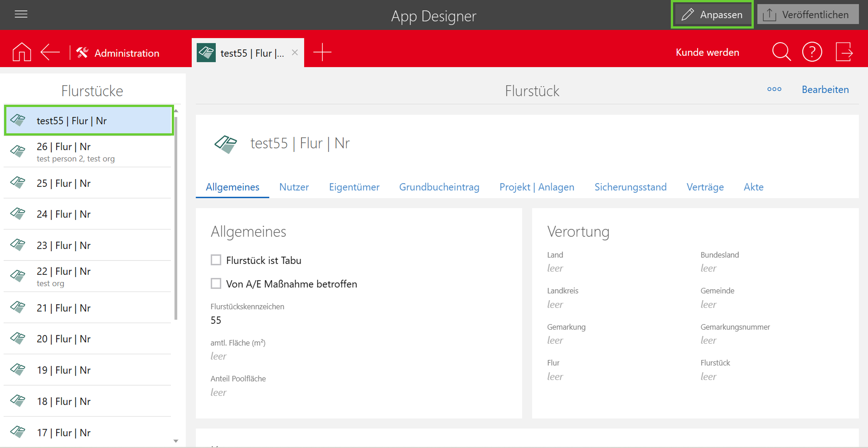Go to the home screen icon
This screenshot has width=868, height=448.
coord(22,52)
